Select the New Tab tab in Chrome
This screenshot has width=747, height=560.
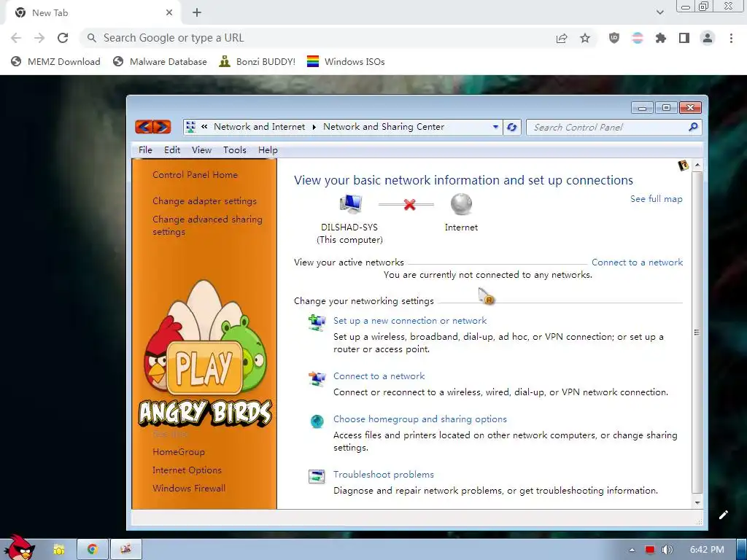click(x=93, y=13)
